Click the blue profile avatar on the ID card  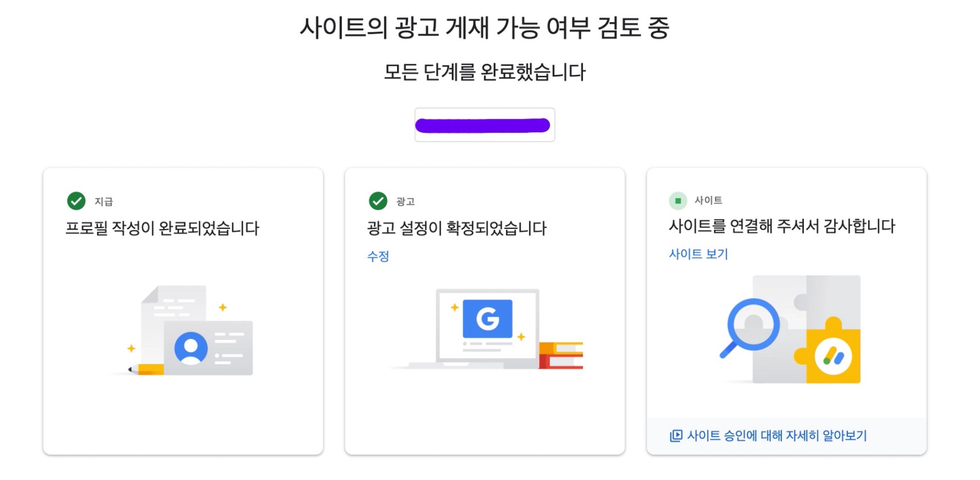coord(191,348)
